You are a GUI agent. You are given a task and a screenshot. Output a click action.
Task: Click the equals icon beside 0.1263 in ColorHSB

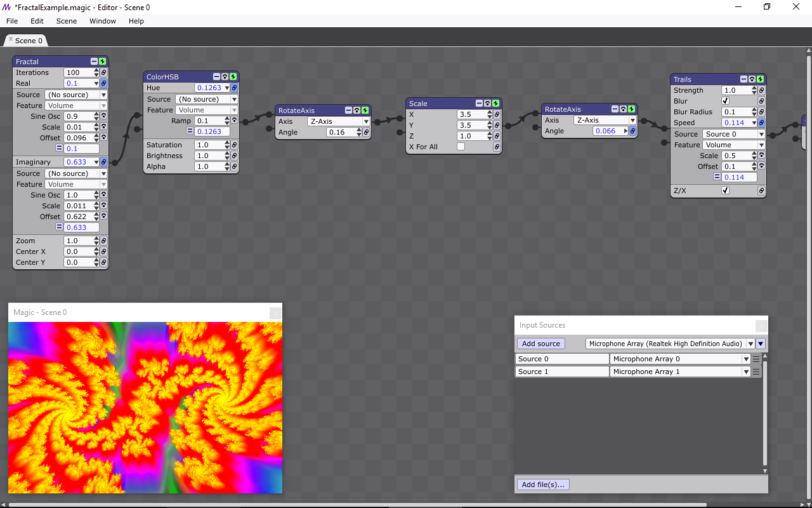click(x=190, y=131)
